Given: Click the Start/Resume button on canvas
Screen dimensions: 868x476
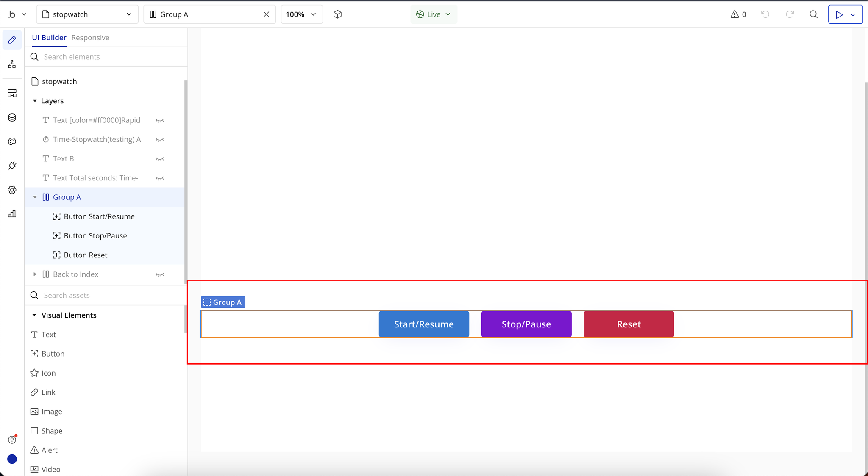Looking at the screenshot, I should point(424,324).
